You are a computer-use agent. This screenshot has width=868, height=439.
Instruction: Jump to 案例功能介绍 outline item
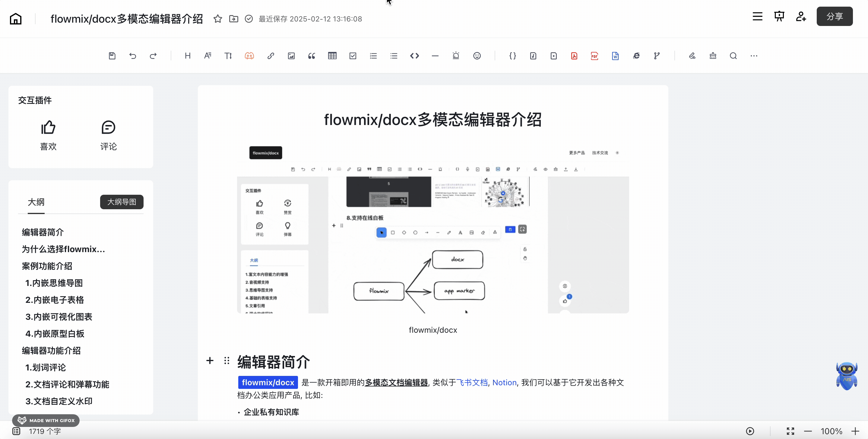pos(47,266)
